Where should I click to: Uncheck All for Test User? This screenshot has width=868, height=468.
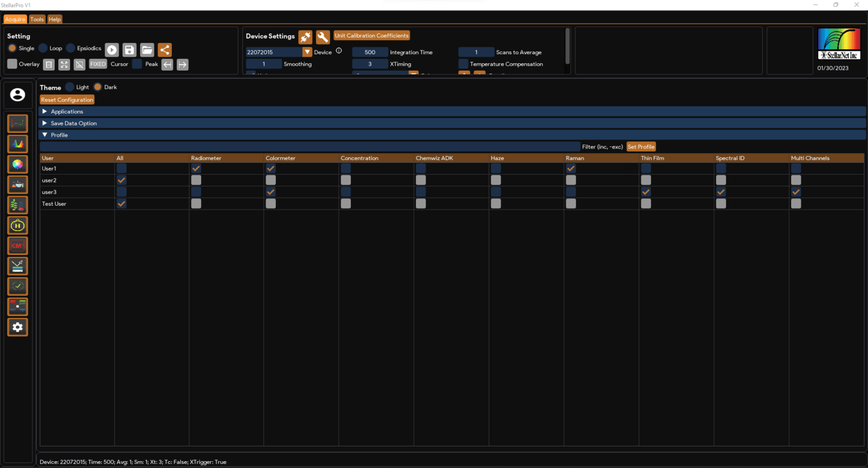point(121,203)
